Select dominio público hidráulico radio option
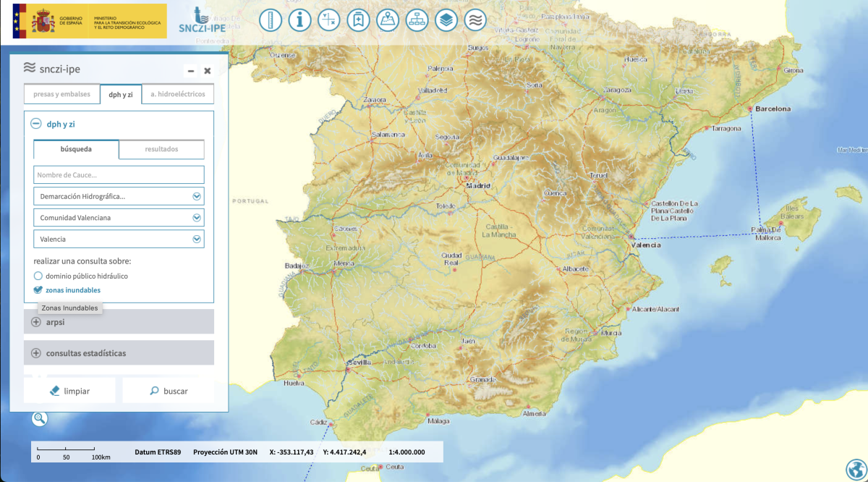The width and height of the screenshot is (868, 482). [x=38, y=276]
